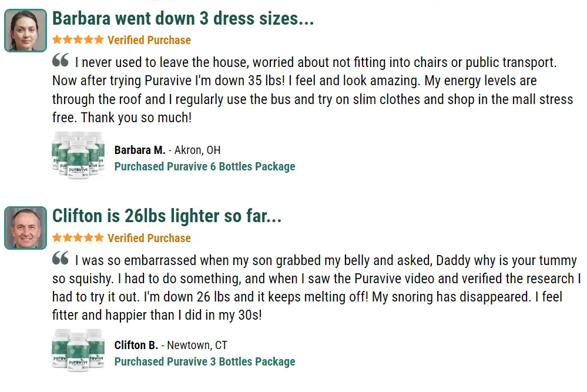Click the quotation mark icon in Clifton's review
587x392 pixels.
pyautogui.click(x=61, y=257)
